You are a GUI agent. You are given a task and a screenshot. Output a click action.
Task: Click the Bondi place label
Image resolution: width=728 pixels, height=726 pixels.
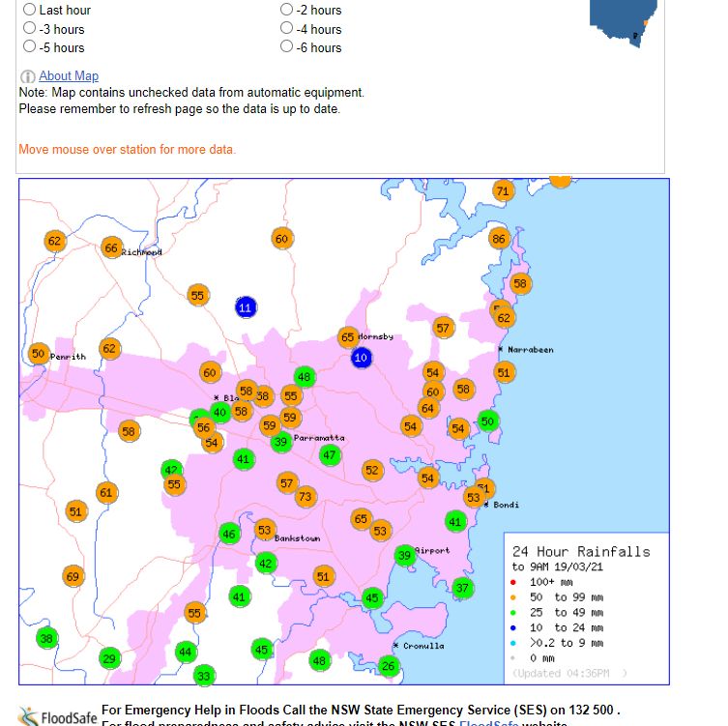pyautogui.click(x=506, y=505)
